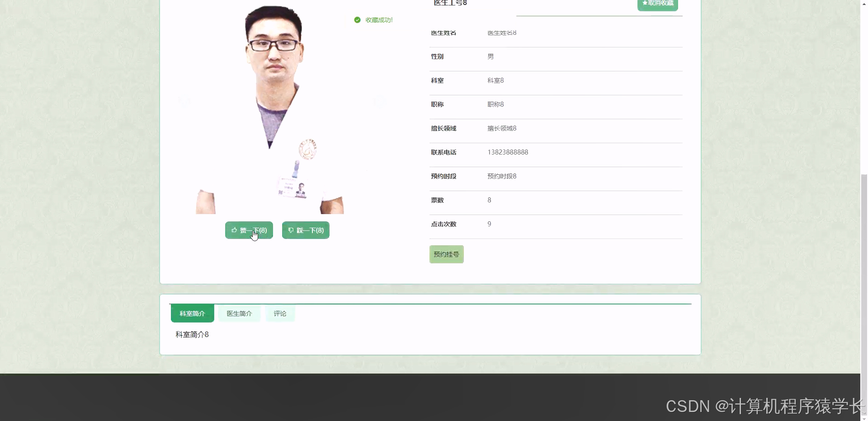Image resolution: width=868 pixels, height=421 pixels.
Task: Click the 医生姓名8 name value
Action: click(x=501, y=33)
